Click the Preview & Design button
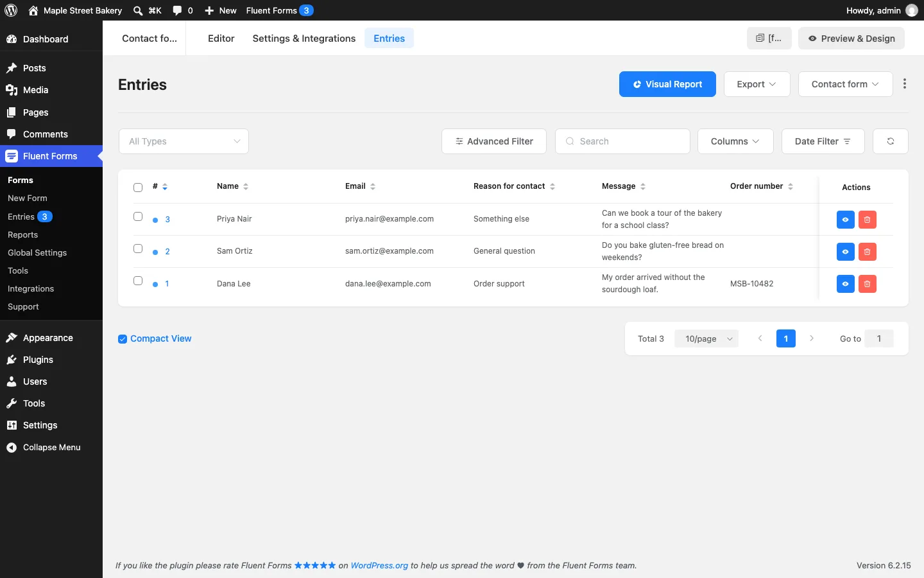This screenshot has height=578, width=924. [x=851, y=39]
